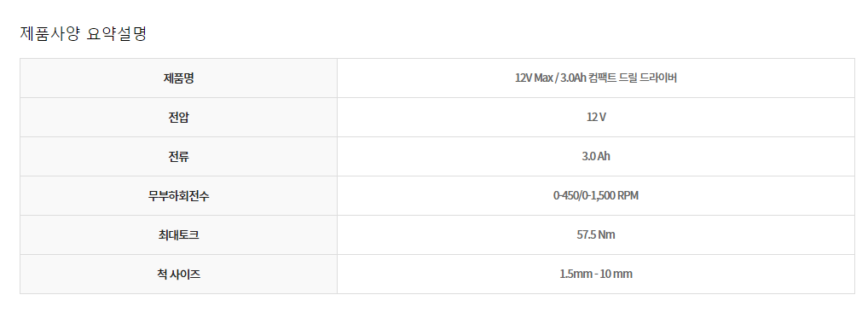868x318 pixels.
Task: Click the 1.5mm - 10 mm value
Action: click(596, 275)
